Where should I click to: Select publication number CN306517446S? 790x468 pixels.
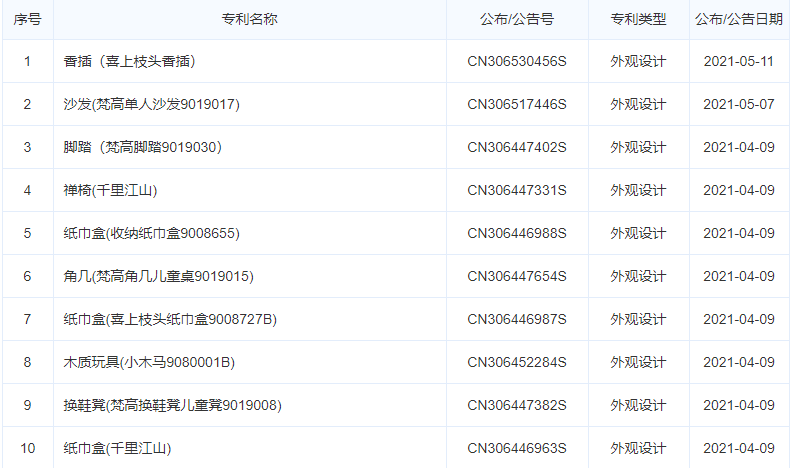coord(517,104)
